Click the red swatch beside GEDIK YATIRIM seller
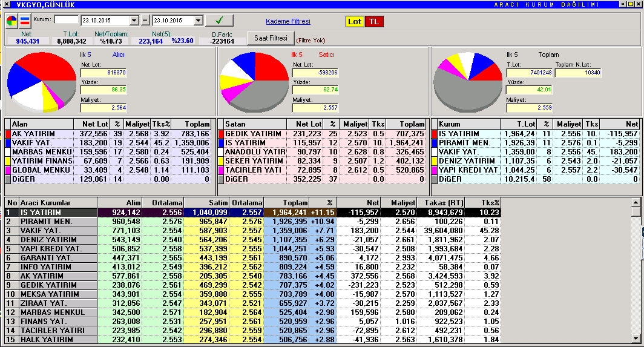Viewport: 644px width, 347px height. 221,134
